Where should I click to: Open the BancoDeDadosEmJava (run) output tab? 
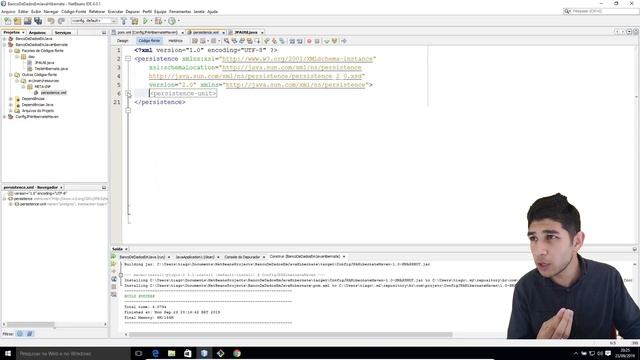pos(142,257)
